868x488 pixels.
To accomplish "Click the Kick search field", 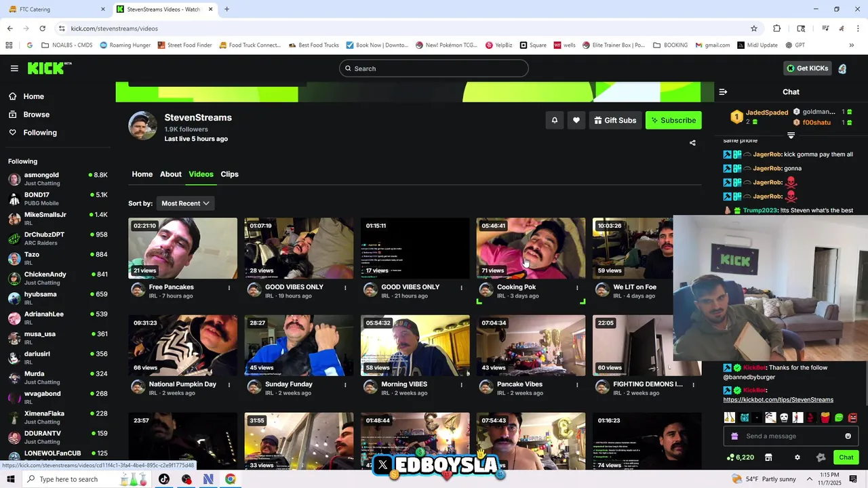I will 434,68.
